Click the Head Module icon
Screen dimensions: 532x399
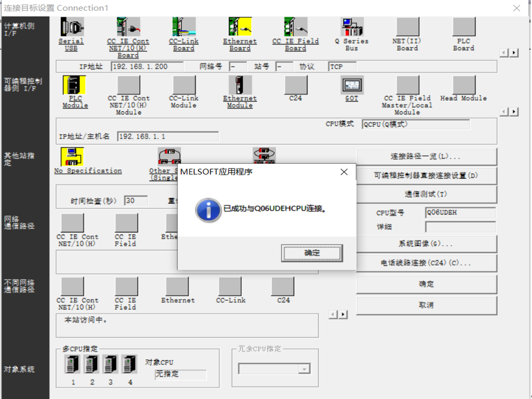(x=464, y=85)
